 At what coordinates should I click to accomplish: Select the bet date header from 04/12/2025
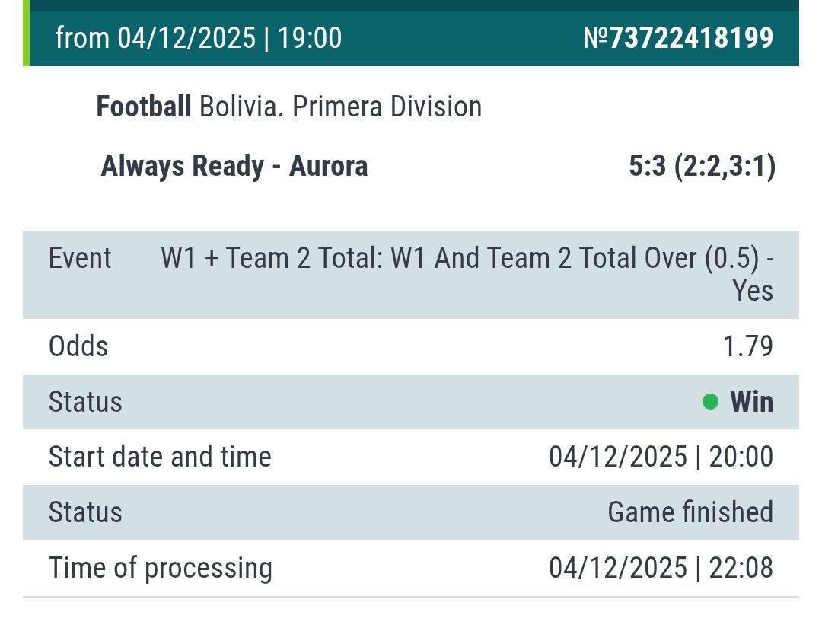click(199, 38)
